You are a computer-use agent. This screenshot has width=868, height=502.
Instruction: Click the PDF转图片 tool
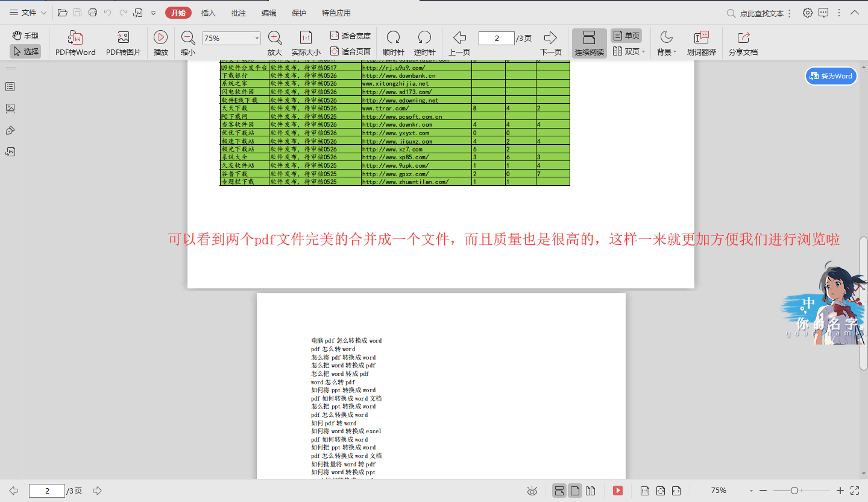point(124,43)
